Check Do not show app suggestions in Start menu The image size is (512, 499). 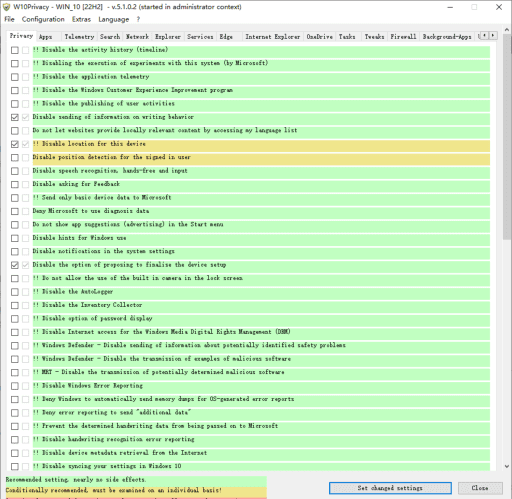[14, 225]
